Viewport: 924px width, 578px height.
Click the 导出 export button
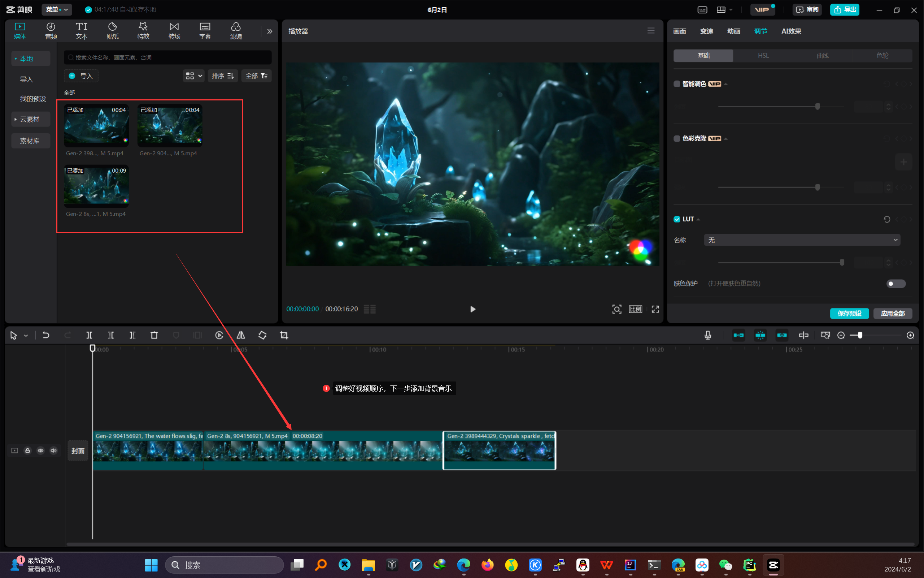(844, 9)
